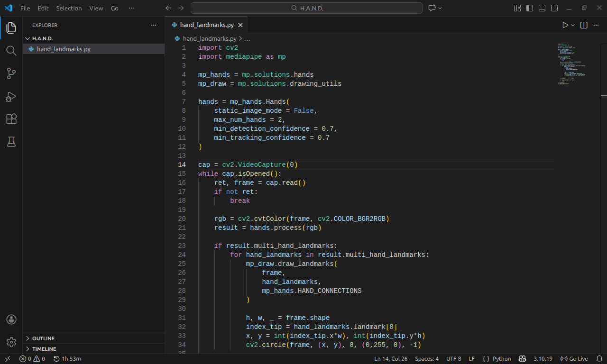The image size is (607, 364).
Task: Toggle the secondary side bar visibility
Action: tap(554, 8)
